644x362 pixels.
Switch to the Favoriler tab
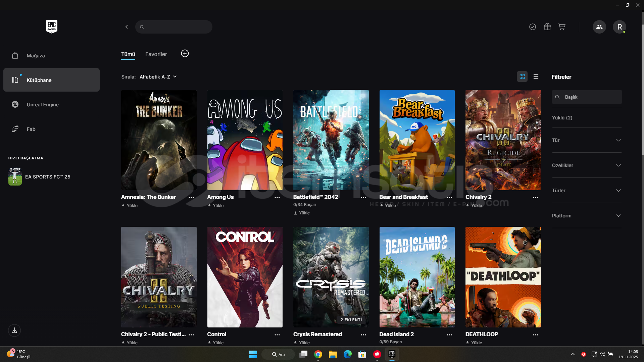[156, 54]
